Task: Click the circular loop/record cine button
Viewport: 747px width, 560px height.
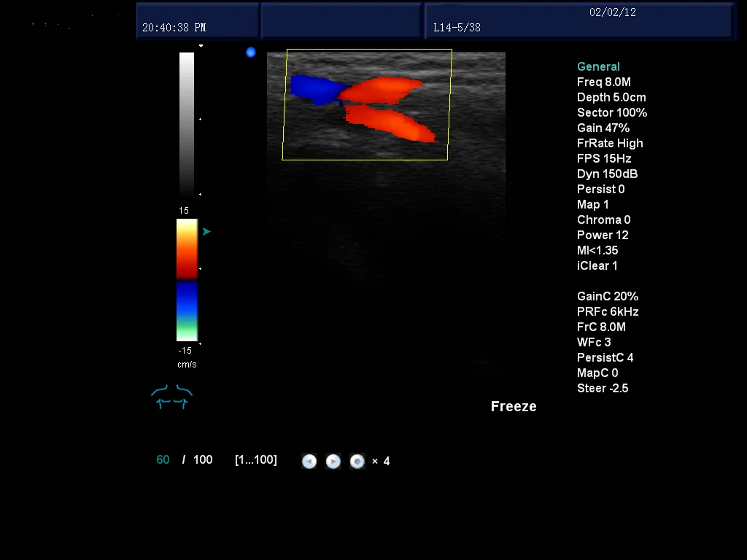Action: coord(357,461)
